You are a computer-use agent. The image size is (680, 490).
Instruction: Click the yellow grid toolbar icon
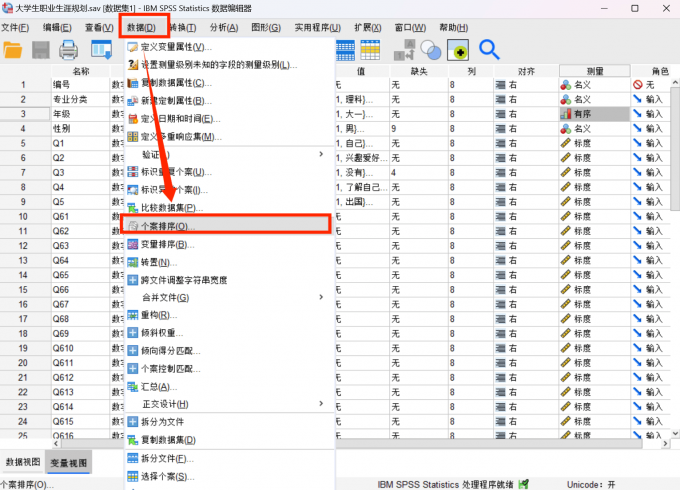(370, 50)
